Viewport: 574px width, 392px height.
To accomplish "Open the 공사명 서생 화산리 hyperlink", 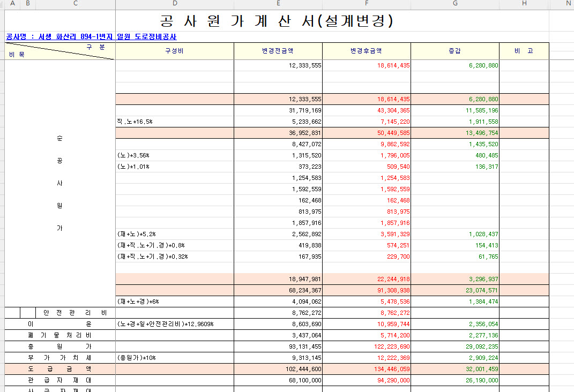I will click(x=91, y=37).
